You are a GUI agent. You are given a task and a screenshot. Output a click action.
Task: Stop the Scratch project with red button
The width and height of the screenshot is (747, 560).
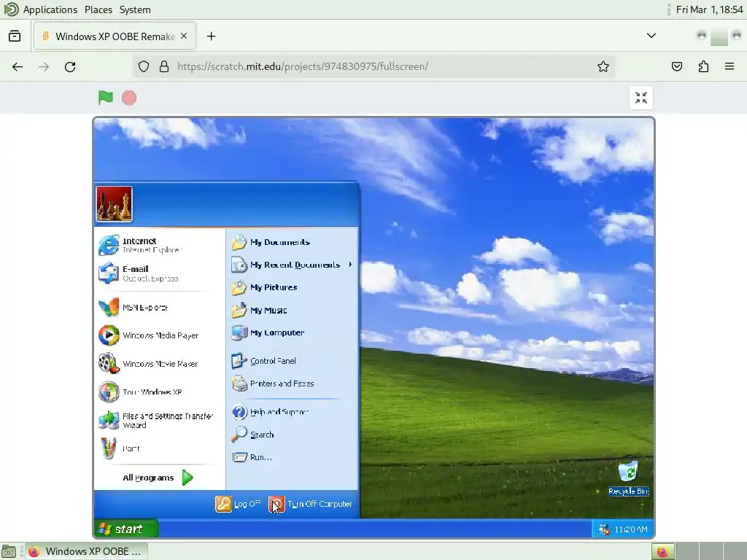click(129, 98)
